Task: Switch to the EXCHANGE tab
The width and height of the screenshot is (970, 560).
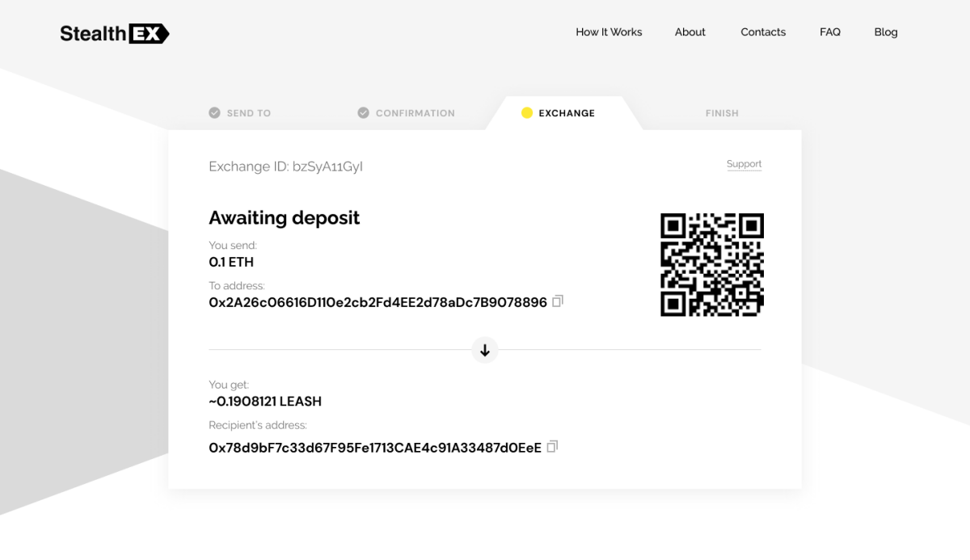Action: point(566,113)
